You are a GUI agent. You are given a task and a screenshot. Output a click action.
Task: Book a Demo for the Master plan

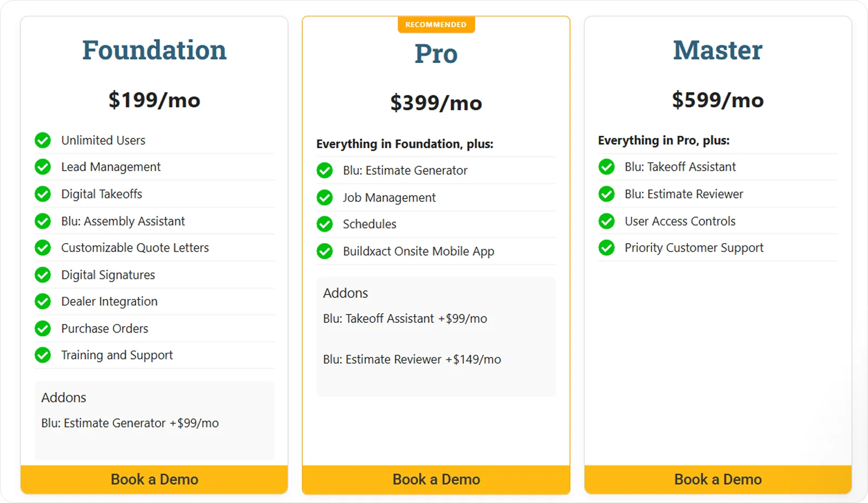point(717,479)
